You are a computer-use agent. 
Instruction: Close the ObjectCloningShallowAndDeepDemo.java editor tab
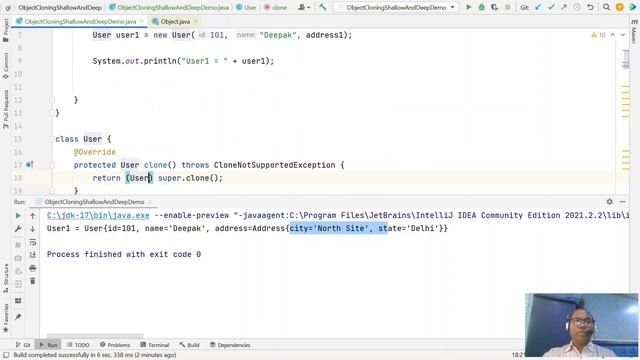tap(142, 21)
